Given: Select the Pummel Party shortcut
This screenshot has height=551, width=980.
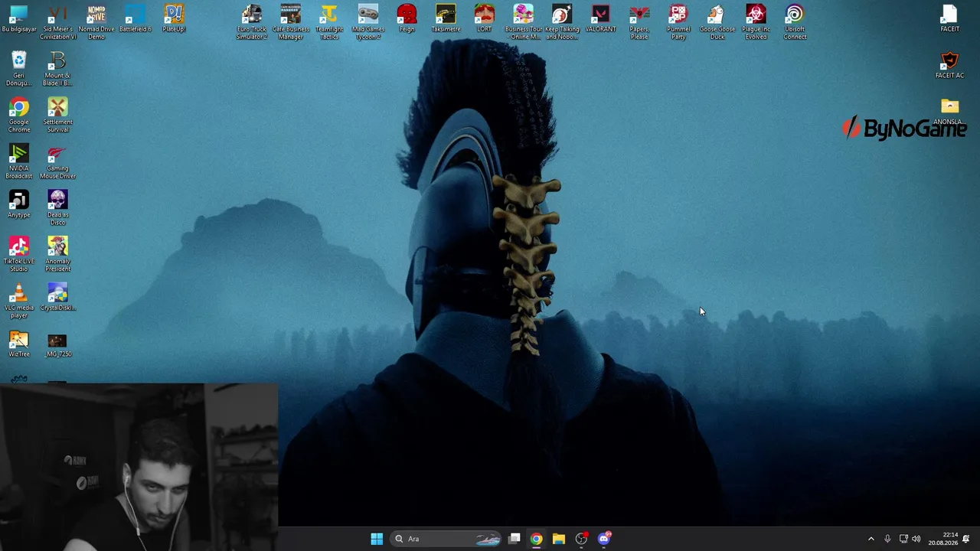Looking at the screenshot, I should tap(678, 23).
